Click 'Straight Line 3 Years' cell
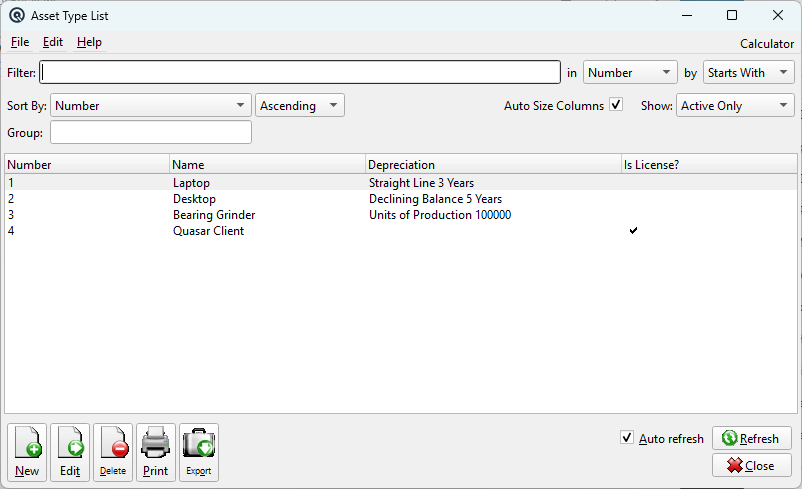802x489 pixels. [x=421, y=183]
